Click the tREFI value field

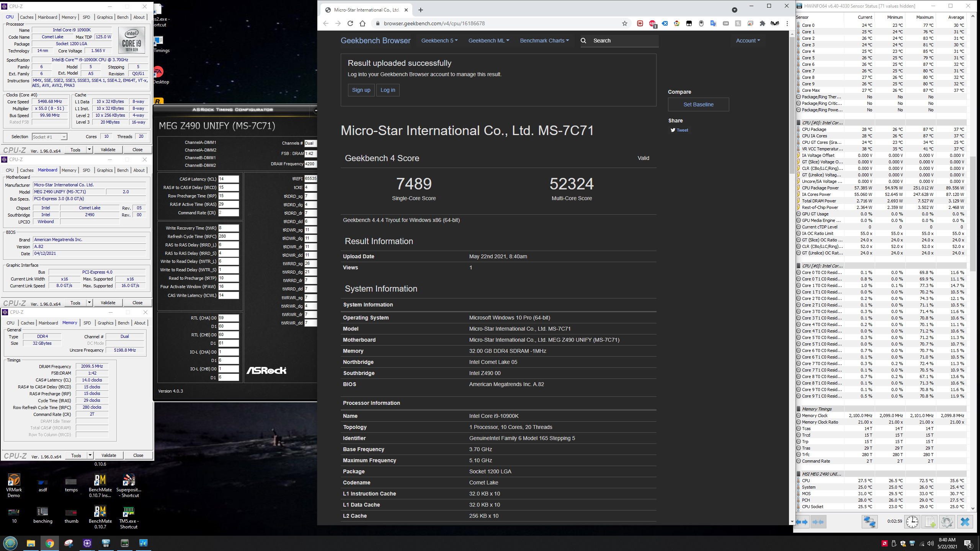click(310, 179)
